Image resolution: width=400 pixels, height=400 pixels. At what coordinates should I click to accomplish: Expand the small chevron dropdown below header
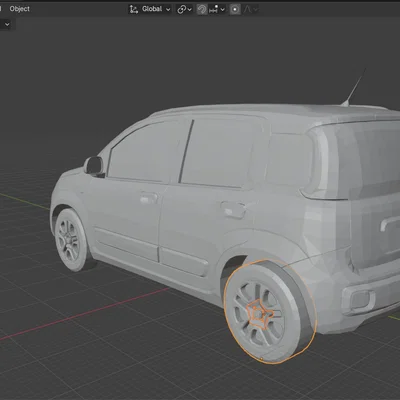click(x=7, y=24)
